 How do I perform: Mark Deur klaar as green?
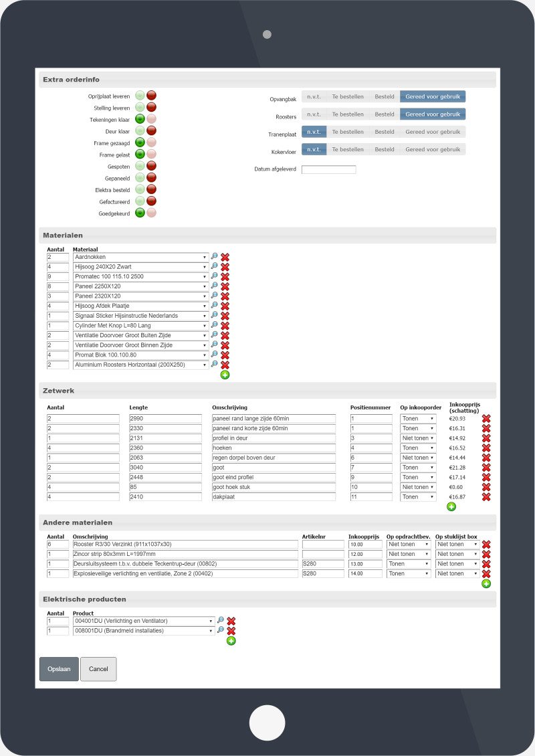[140, 130]
